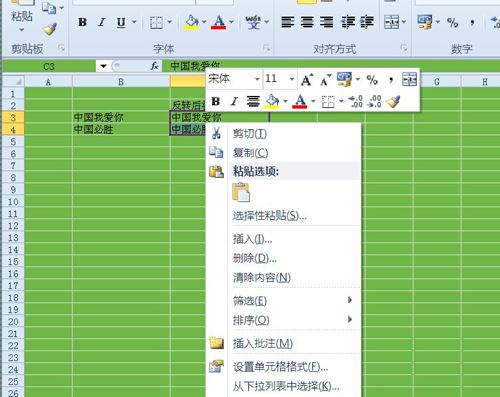
Task: Choose 插入批注(M) insert comment
Action: [x=283, y=343]
